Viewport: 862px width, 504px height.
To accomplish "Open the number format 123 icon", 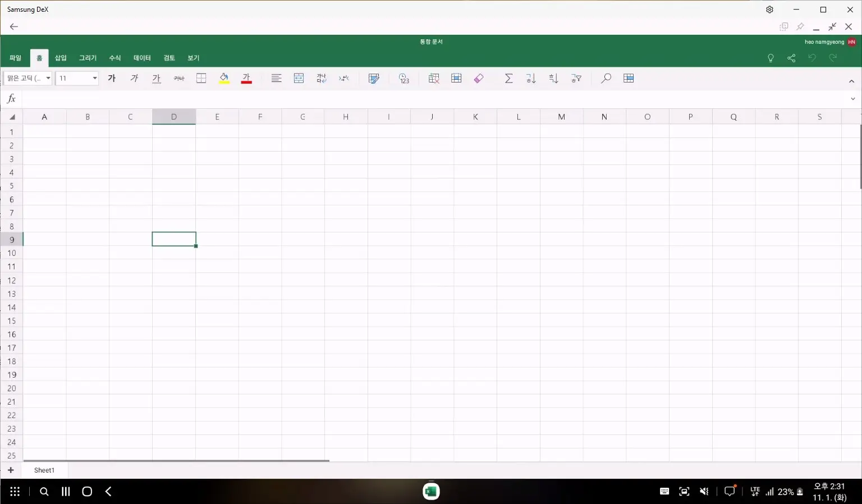I will point(404,78).
